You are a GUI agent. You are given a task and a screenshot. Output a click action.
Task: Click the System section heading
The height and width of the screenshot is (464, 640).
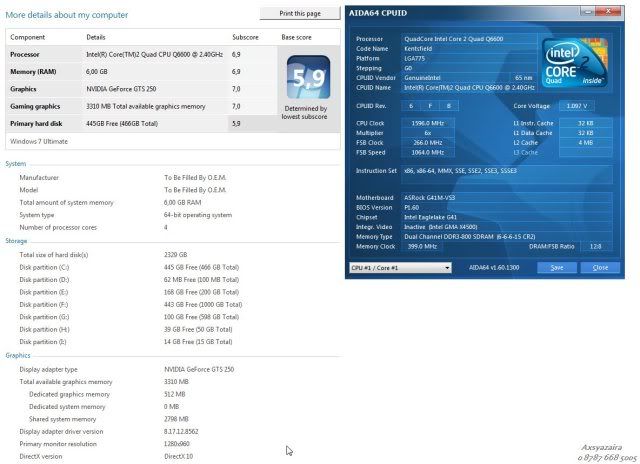click(16, 164)
